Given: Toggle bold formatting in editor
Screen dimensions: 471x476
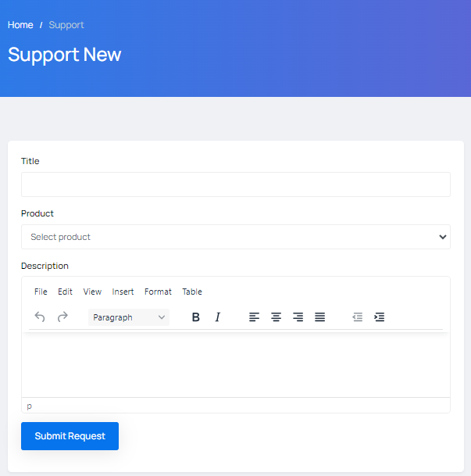Looking at the screenshot, I should point(196,317).
